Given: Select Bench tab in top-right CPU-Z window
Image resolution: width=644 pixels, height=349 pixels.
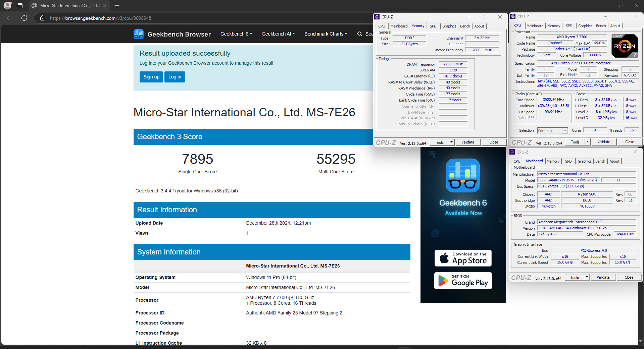Looking at the screenshot, I should tap(601, 26).
